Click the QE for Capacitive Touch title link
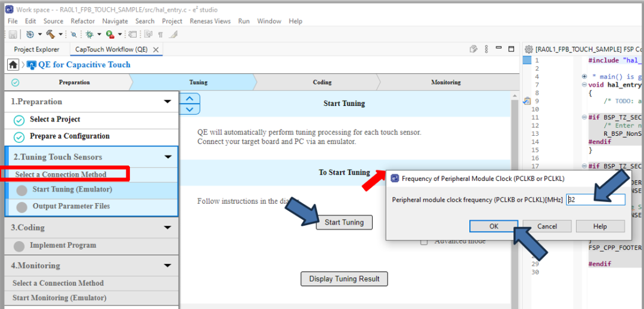This screenshot has width=644, height=309. coord(84,65)
